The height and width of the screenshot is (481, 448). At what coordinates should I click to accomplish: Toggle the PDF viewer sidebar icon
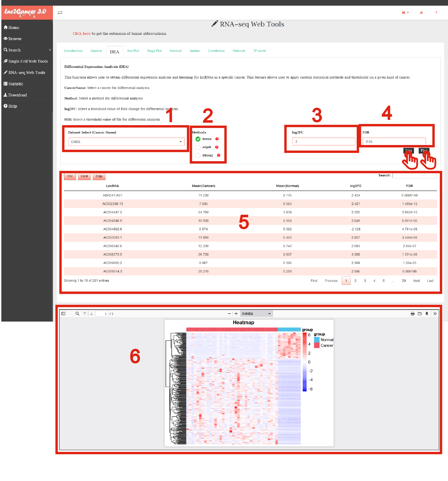(x=63, y=313)
